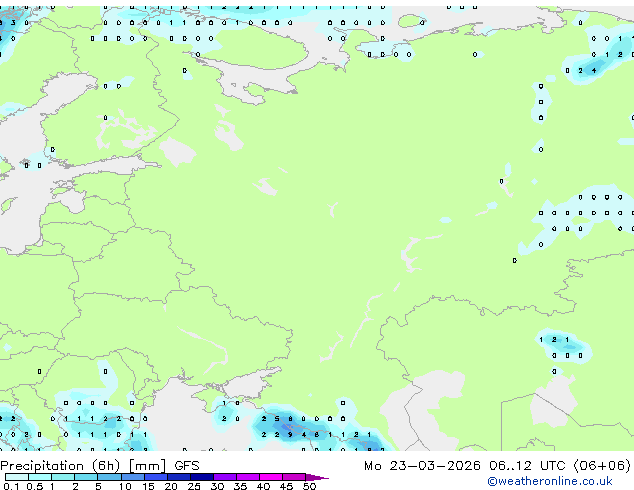Click the 'Precipitation (6h) [mm] GFS' title

[100, 466]
